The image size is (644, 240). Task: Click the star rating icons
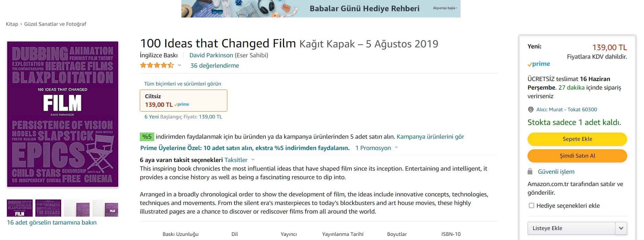(157, 65)
